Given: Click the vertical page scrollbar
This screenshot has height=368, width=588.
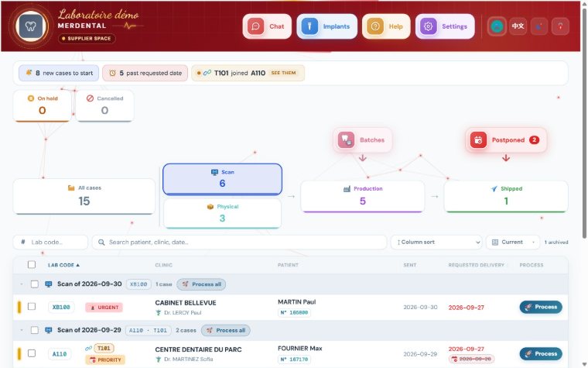Looking at the screenshot, I should click(584, 122).
